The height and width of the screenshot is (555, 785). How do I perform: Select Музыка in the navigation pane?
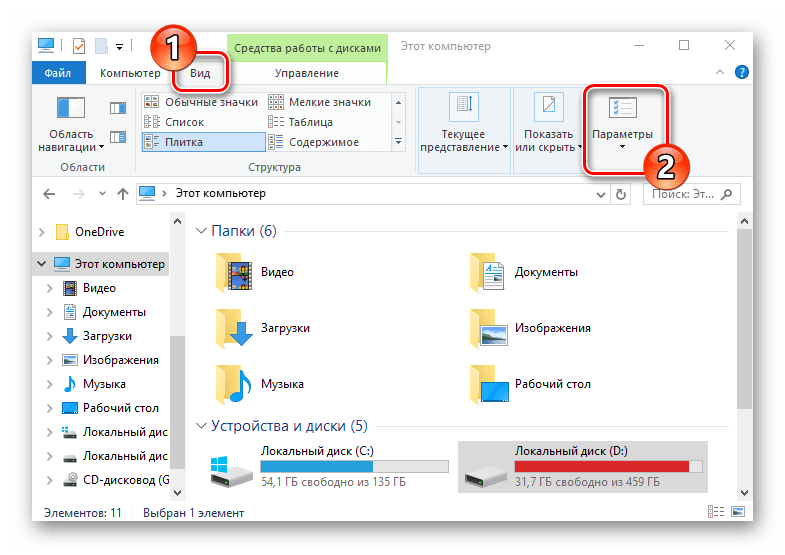[x=104, y=384]
